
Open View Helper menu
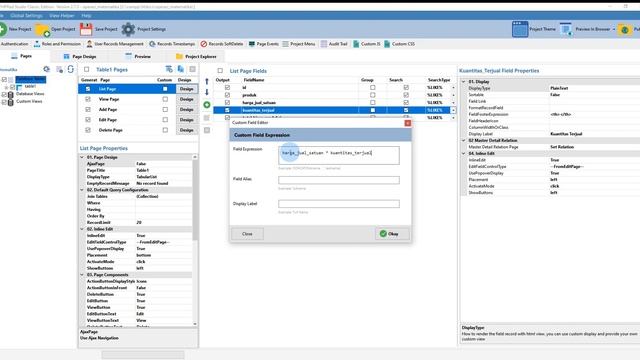click(x=62, y=16)
